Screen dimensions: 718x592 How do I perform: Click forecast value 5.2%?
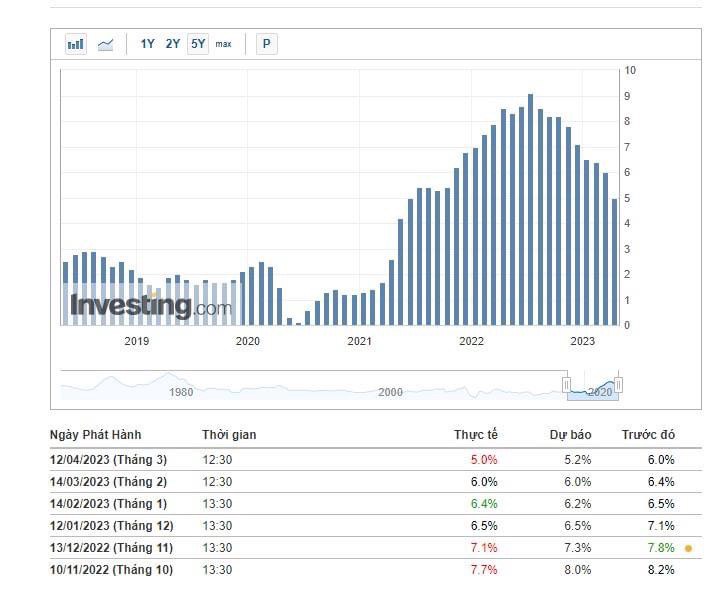578,460
